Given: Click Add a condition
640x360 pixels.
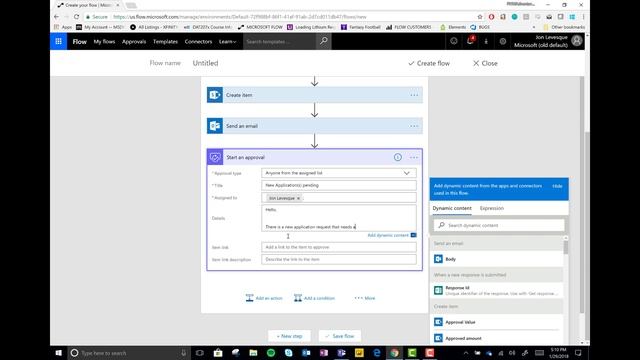Looking at the screenshot, I should click(x=314, y=298).
